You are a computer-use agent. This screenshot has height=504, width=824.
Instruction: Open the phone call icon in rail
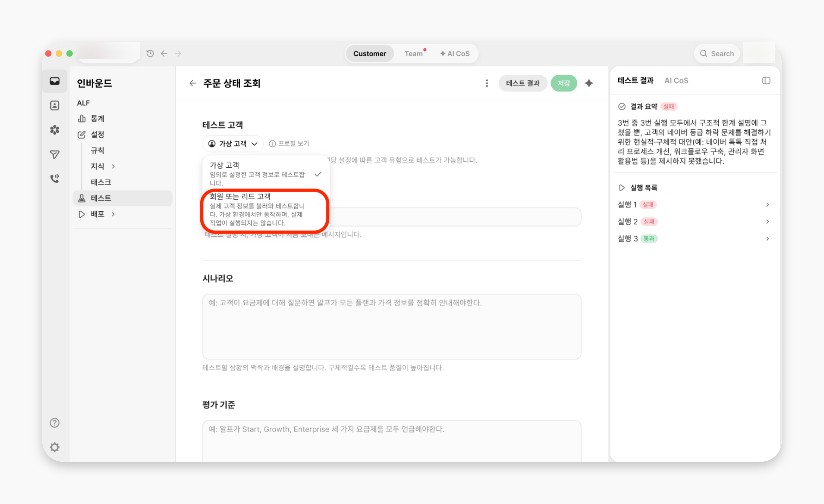pos(55,179)
